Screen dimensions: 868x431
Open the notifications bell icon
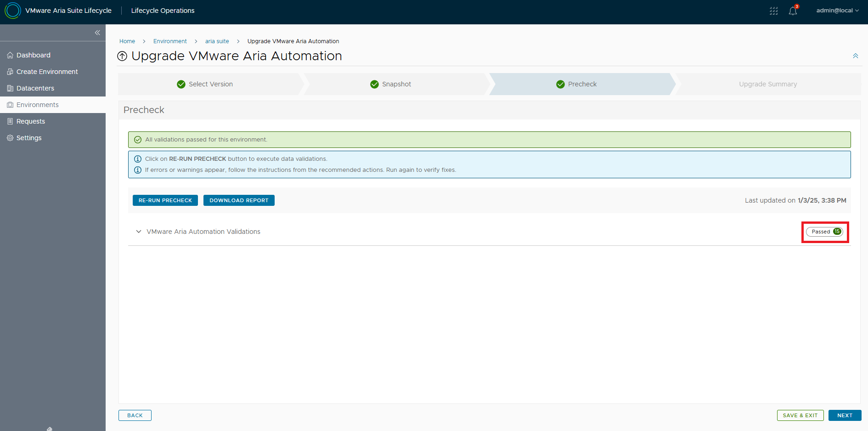793,11
